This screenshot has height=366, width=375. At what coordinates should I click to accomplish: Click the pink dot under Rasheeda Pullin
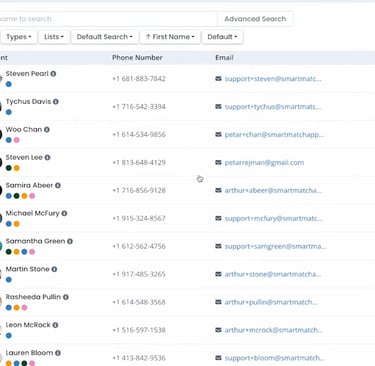pyautogui.click(x=24, y=308)
